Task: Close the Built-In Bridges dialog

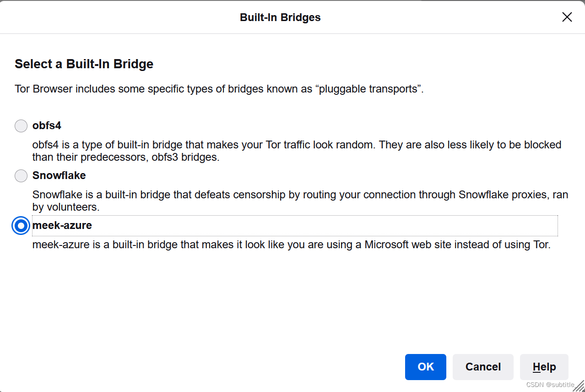Action: coord(567,17)
